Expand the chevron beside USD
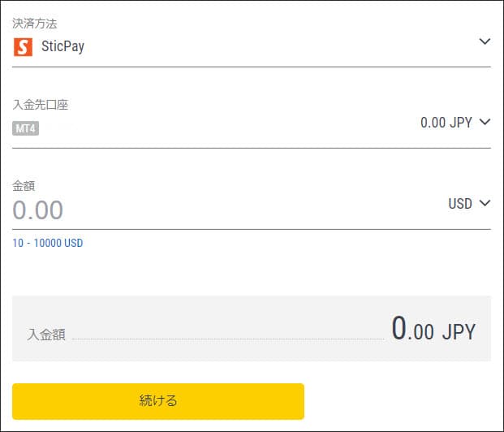 (485, 203)
